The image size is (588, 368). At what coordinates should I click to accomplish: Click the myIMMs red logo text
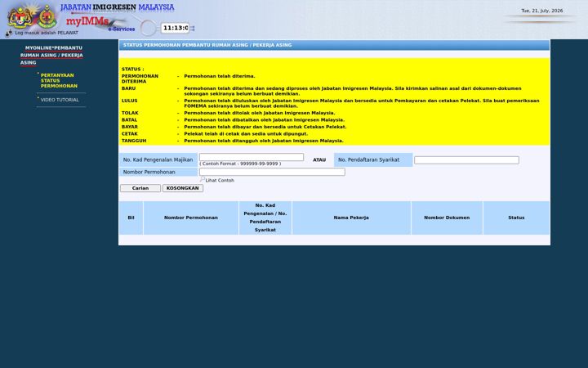click(87, 21)
